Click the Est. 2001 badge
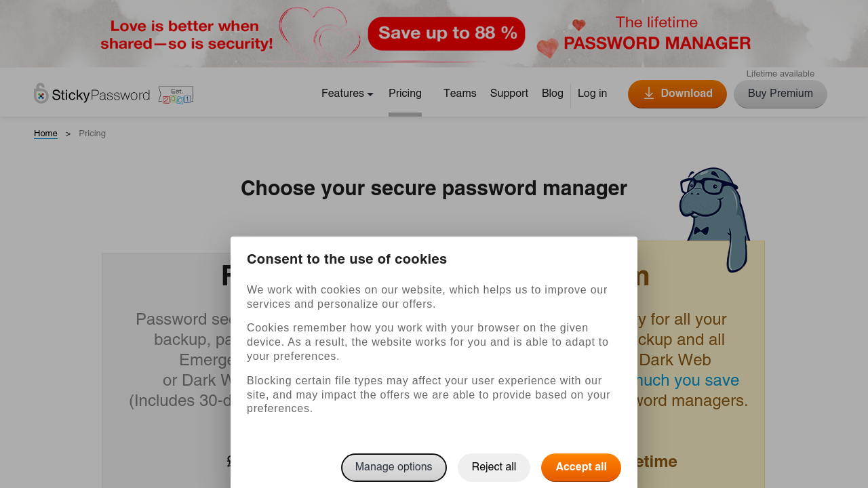The height and width of the screenshot is (488, 868). [176, 95]
